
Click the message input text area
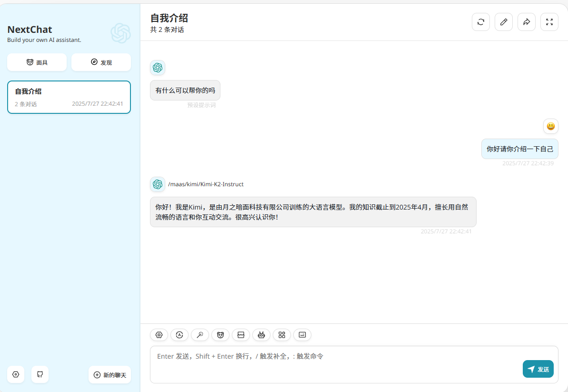(354, 364)
